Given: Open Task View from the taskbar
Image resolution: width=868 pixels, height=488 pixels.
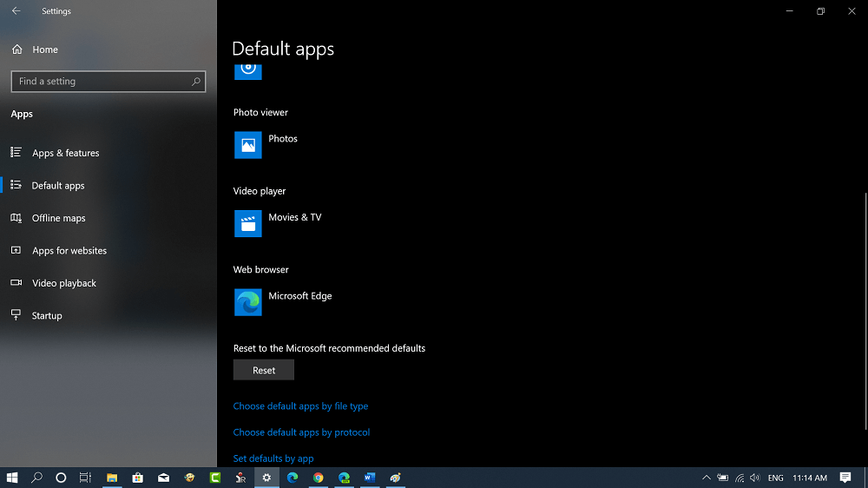Looking at the screenshot, I should pos(85,478).
